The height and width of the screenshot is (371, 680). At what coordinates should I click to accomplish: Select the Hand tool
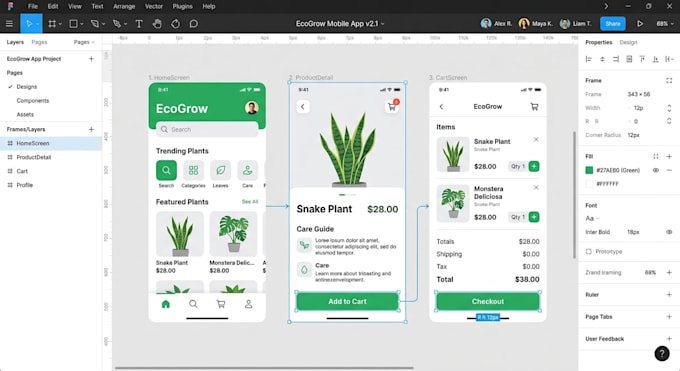click(157, 23)
